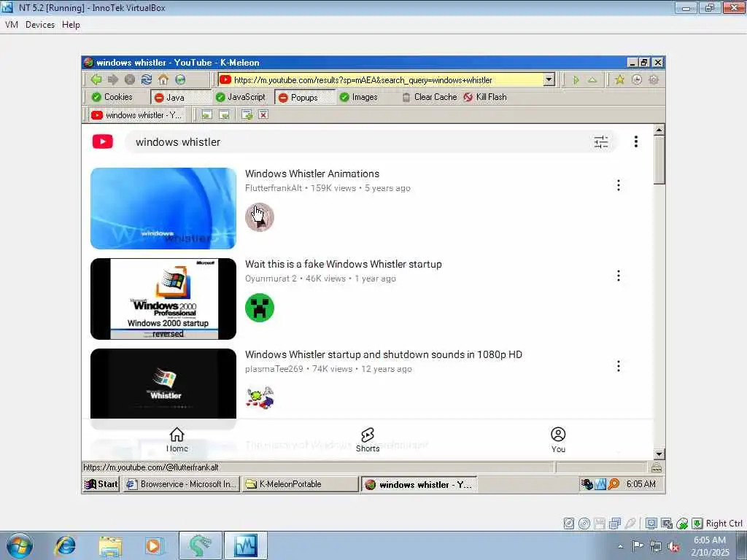Open 'Windows Whistler Animations' title link

click(x=312, y=174)
